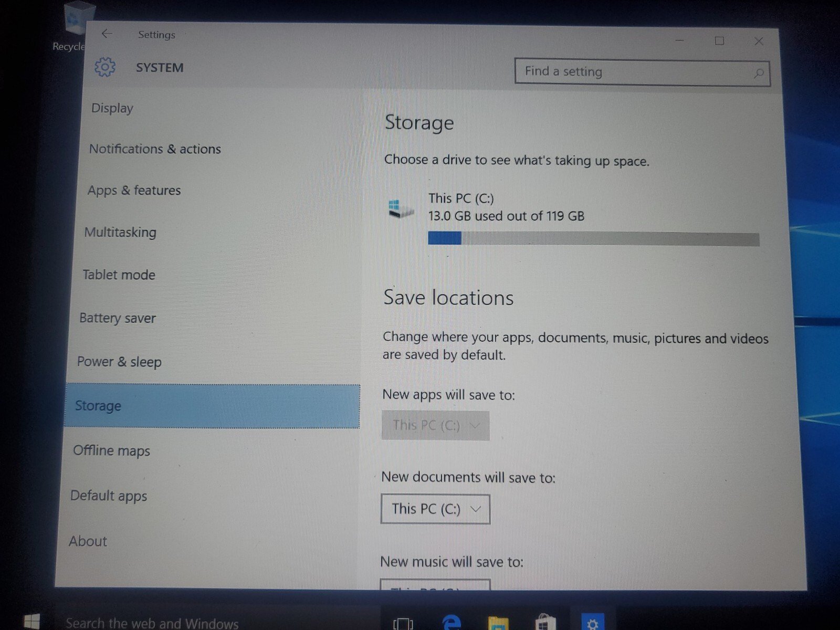The height and width of the screenshot is (630, 840).
Task: Click the search magnifier in Find a setting
Action: pyautogui.click(x=759, y=73)
